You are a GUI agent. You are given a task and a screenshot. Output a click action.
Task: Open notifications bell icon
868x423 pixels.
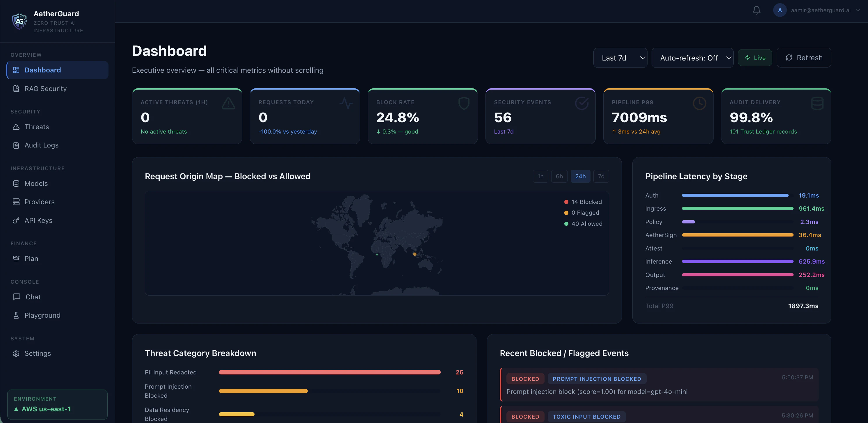757,10
